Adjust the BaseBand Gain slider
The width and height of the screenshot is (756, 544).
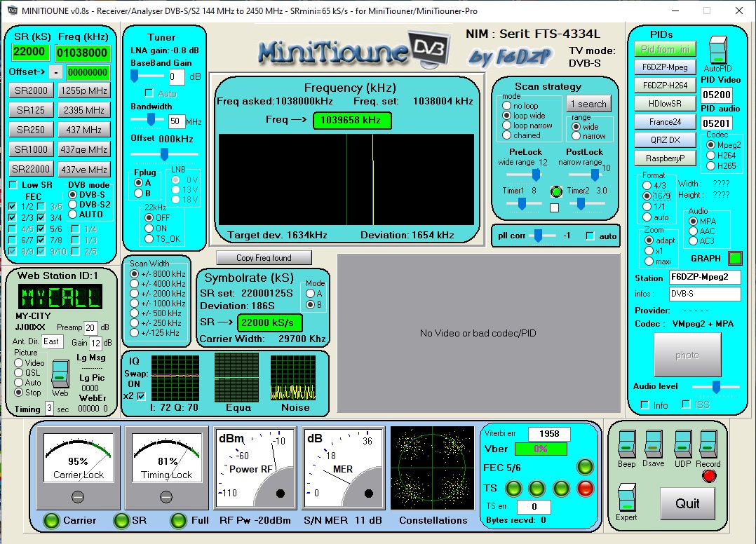point(135,75)
